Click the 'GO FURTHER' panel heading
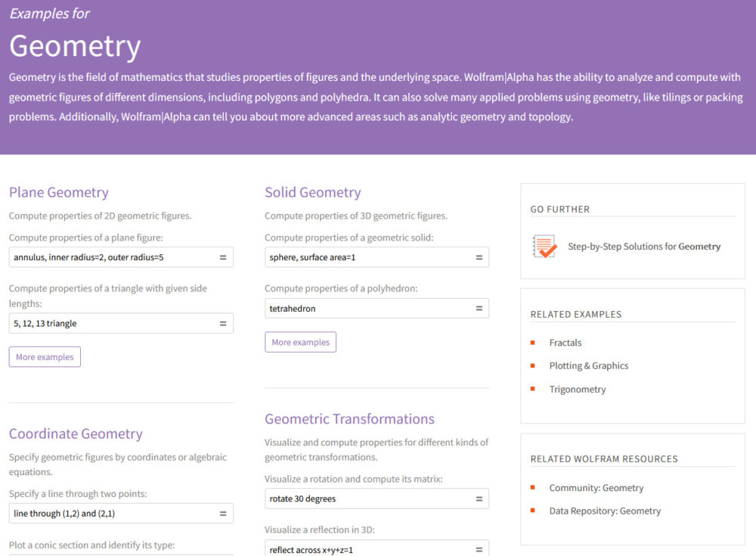Image resolution: width=756 pixels, height=556 pixels. tap(560, 210)
